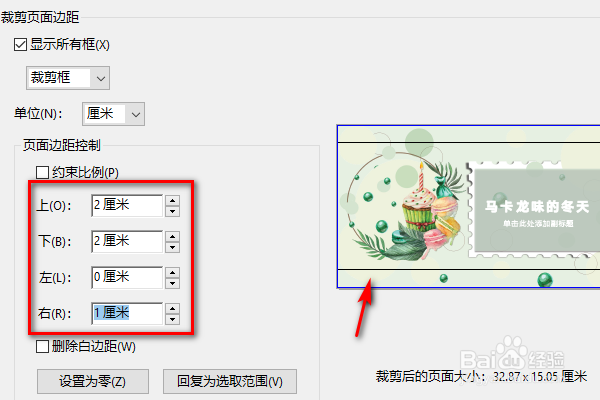The image size is (600, 400).
Task: Enable the 约束比例 checkbox
Action: 42,172
